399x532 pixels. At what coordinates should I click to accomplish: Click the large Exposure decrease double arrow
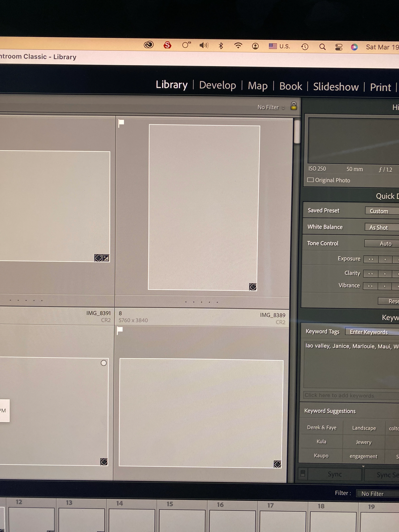click(x=371, y=259)
